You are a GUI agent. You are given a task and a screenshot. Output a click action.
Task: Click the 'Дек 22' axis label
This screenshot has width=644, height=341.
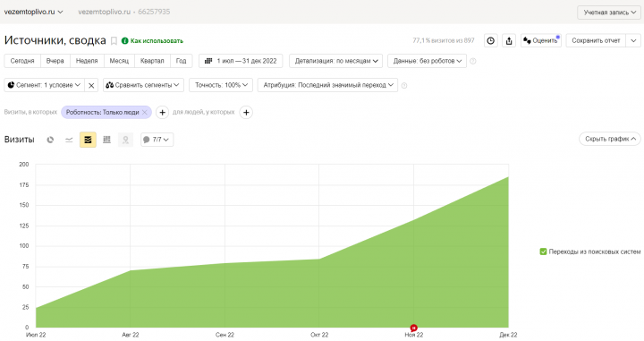coord(508,335)
